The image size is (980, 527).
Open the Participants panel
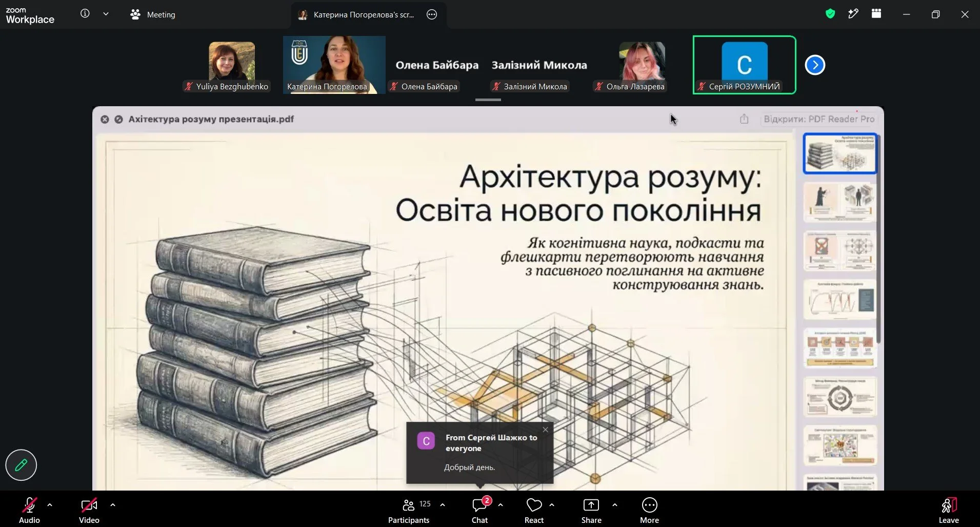coord(409,510)
